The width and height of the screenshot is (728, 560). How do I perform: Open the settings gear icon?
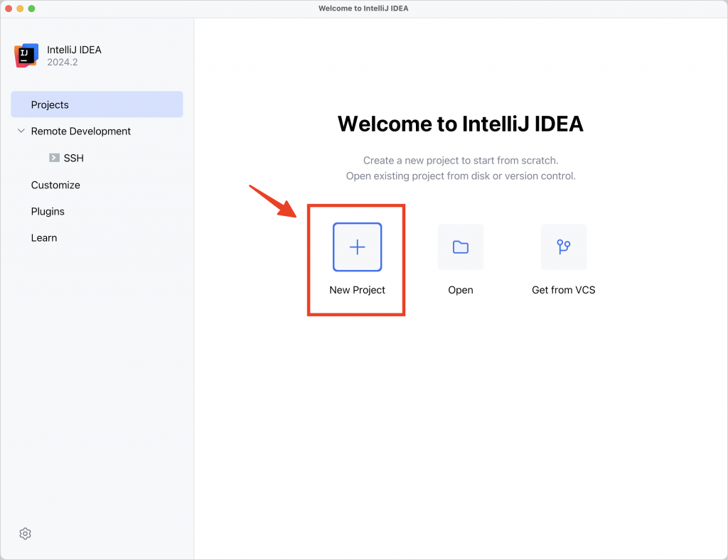tap(25, 534)
